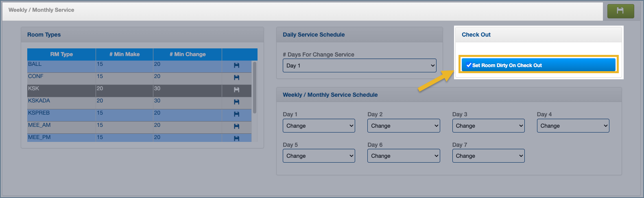
Task: Save the CONF room type row
Action: tap(236, 78)
